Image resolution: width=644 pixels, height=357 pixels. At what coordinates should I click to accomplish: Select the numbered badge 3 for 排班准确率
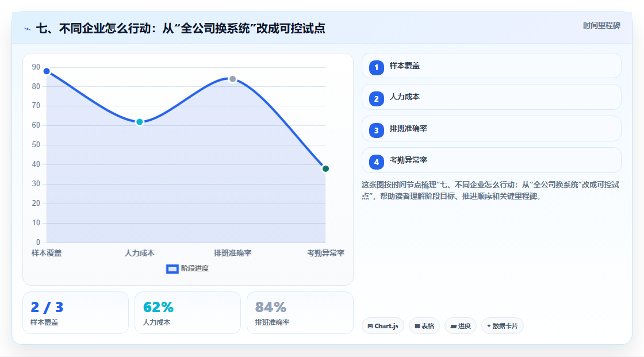coord(376,130)
